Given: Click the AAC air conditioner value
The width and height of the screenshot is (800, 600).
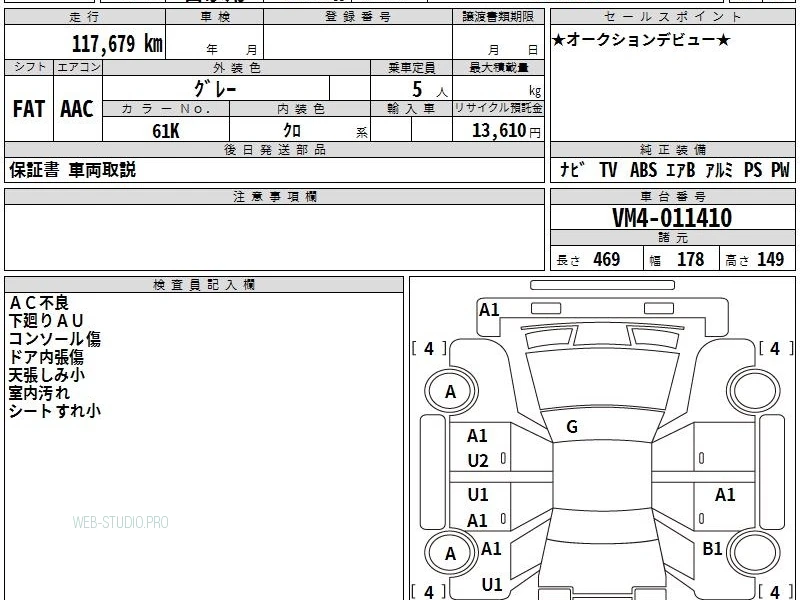Looking at the screenshot, I should [77, 109].
